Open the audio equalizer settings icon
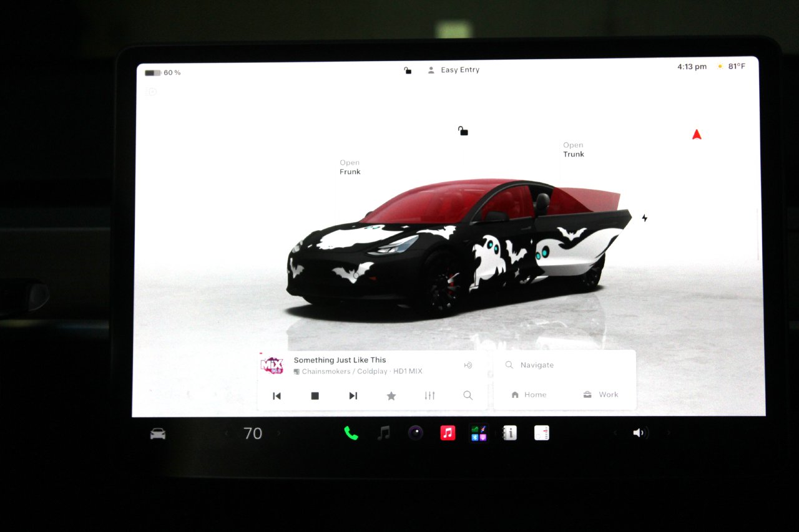799x532 pixels. [x=429, y=395]
